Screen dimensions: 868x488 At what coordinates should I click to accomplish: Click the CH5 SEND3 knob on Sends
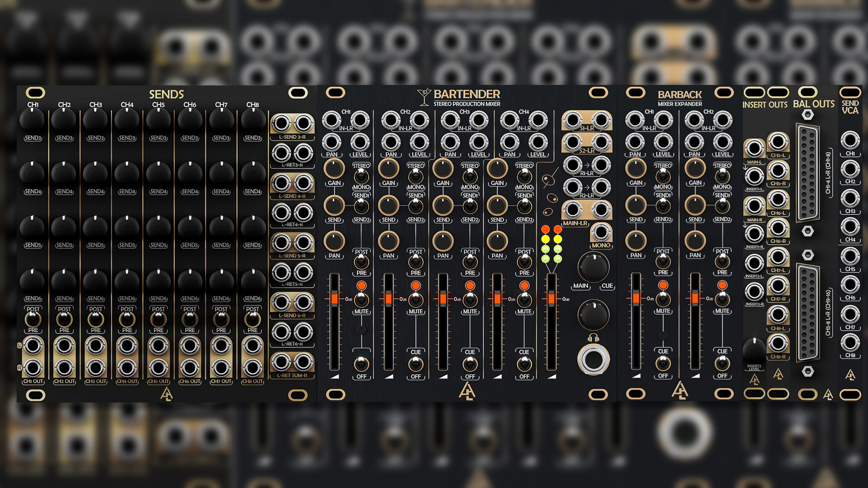click(158, 120)
